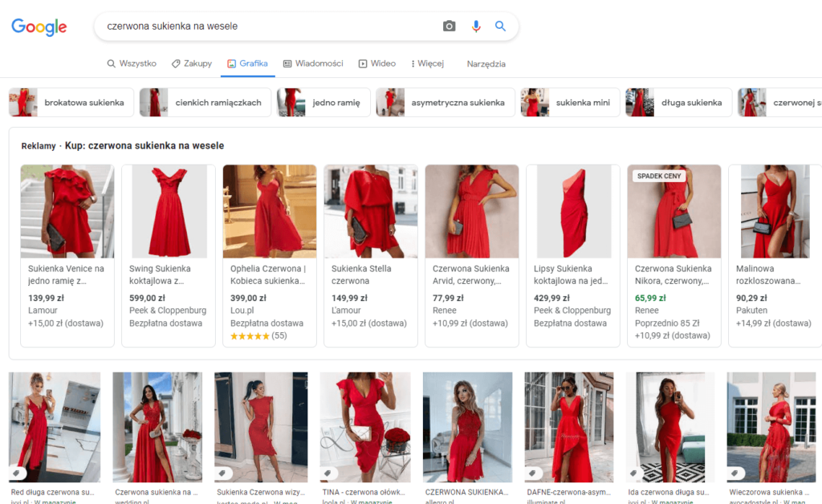Click Swing Sukienka koktajlowa title
The height and width of the screenshot is (504, 822).
pos(160,274)
